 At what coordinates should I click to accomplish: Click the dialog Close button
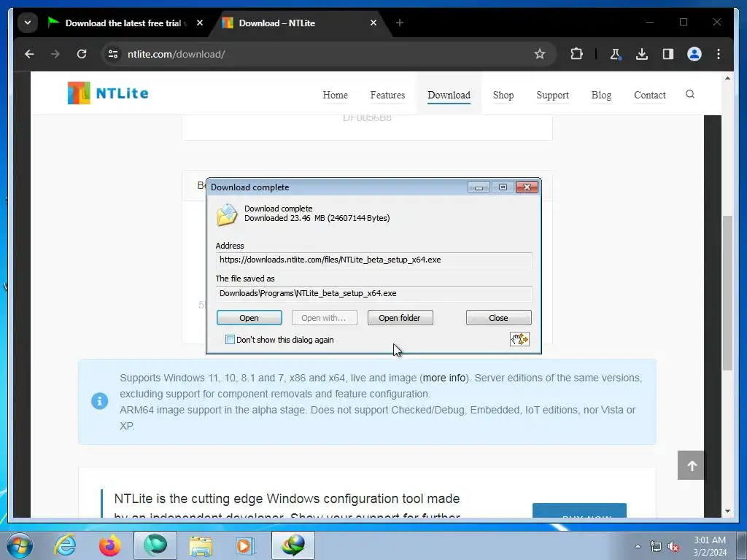click(498, 318)
